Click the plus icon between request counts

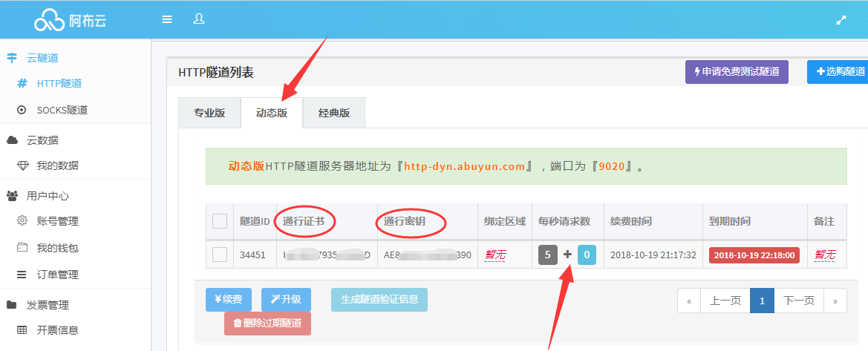[x=567, y=255]
